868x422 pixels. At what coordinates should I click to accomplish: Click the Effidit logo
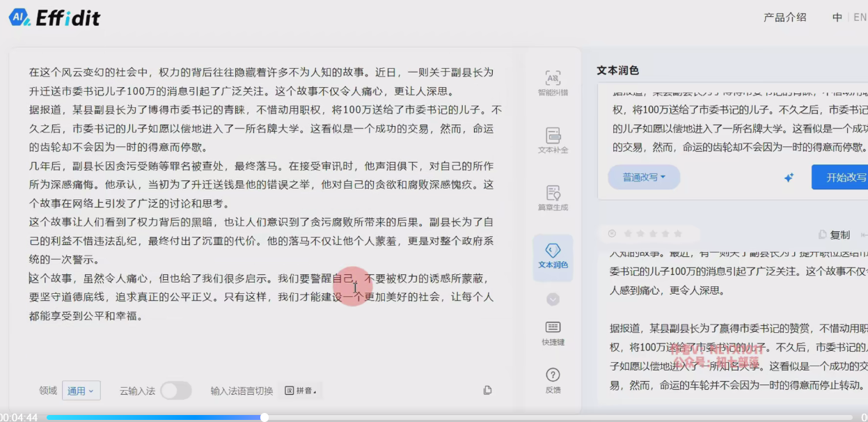pos(54,18)
